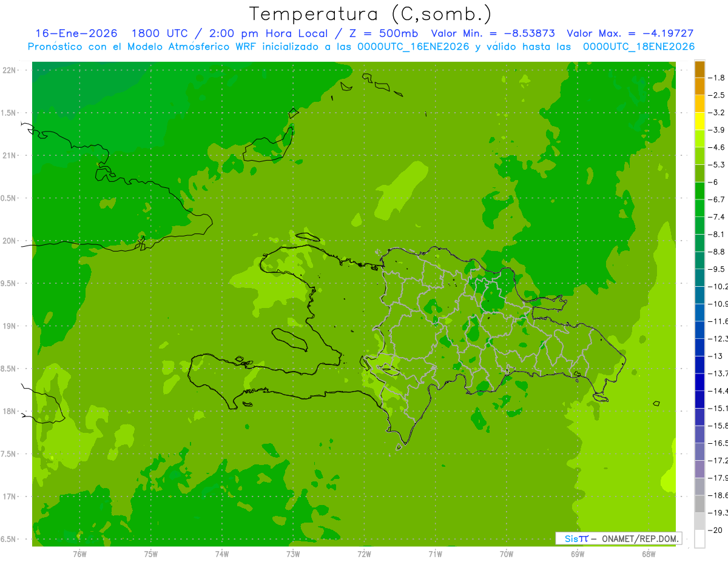This screenshot has height=562, width=728.
Task: Click the "-6.7" color scale value
Action: [717, 199]
